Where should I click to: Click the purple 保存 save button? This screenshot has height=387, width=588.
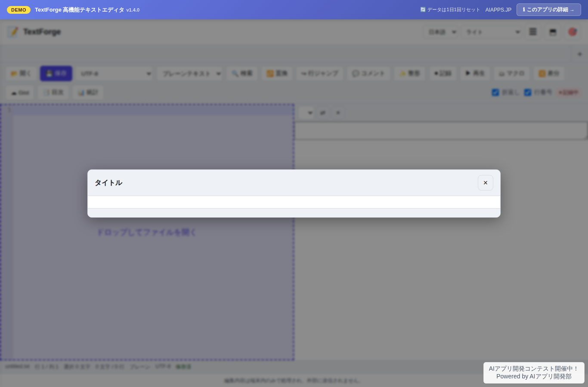[56, 74]
